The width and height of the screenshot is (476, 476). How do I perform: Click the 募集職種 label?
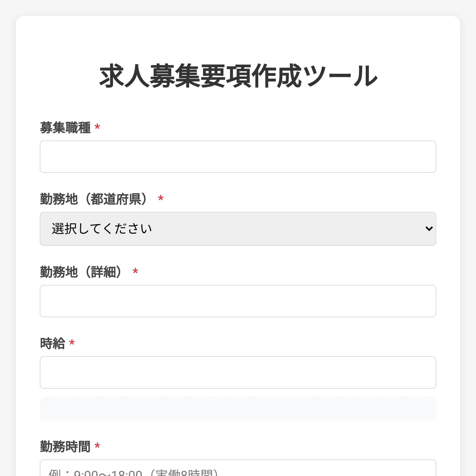click(x=65, y=128)
